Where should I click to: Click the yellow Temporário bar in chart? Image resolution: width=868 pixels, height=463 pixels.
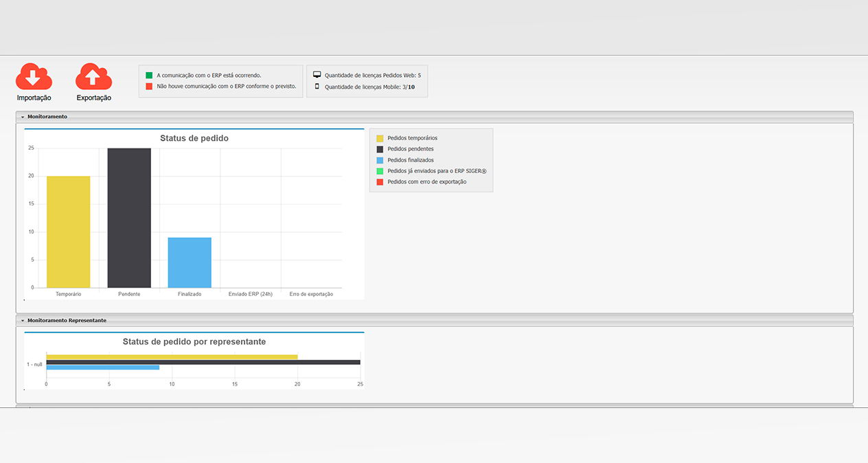[68, 231]
